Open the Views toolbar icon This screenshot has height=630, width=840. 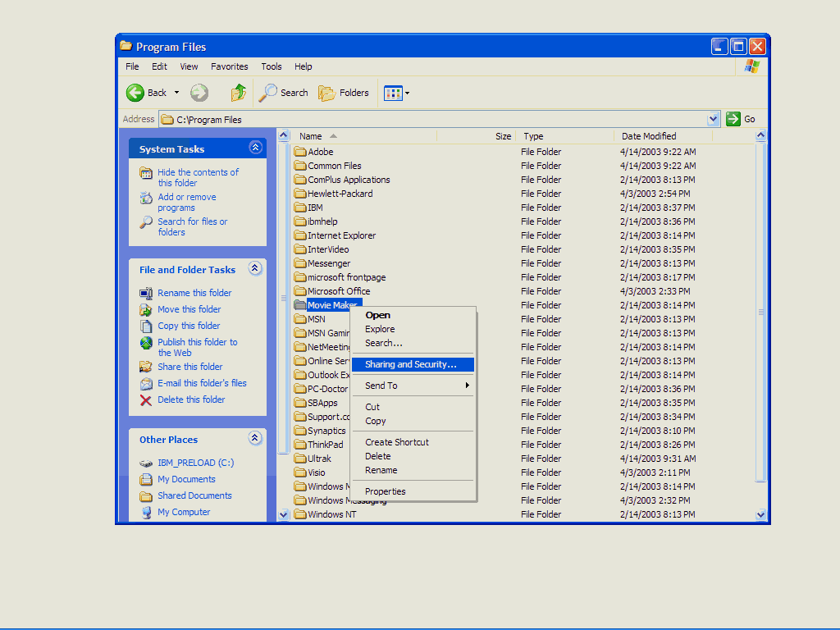pos(393,94)
